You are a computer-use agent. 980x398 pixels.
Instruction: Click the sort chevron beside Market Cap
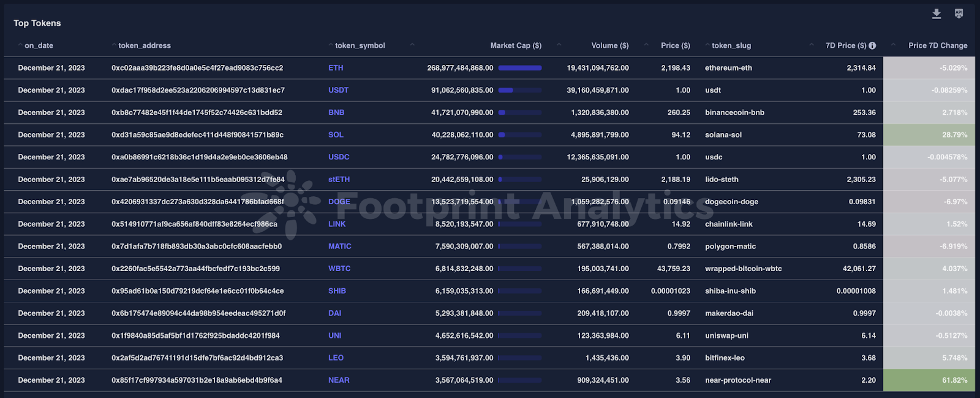(x=559, y=44)
